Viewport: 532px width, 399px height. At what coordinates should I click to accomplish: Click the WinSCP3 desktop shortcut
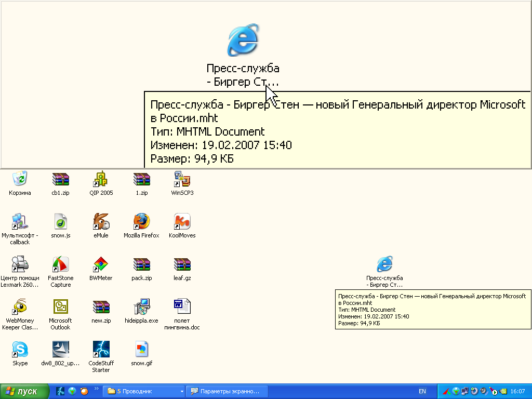[182, 179]
